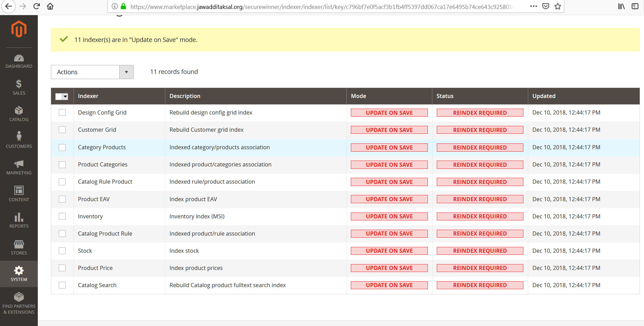Select the Inventory indexer checkbox
This screenshot has height=326, width=644.
coord(62,216)
